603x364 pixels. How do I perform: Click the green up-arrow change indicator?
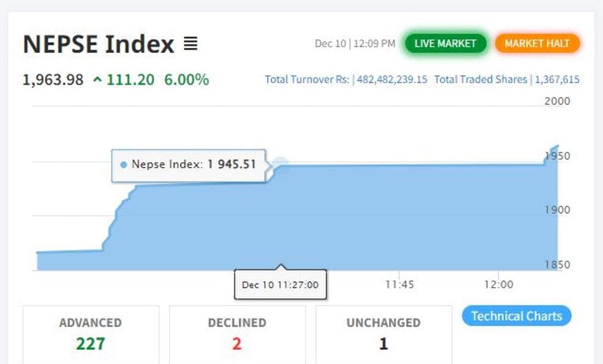98,79
